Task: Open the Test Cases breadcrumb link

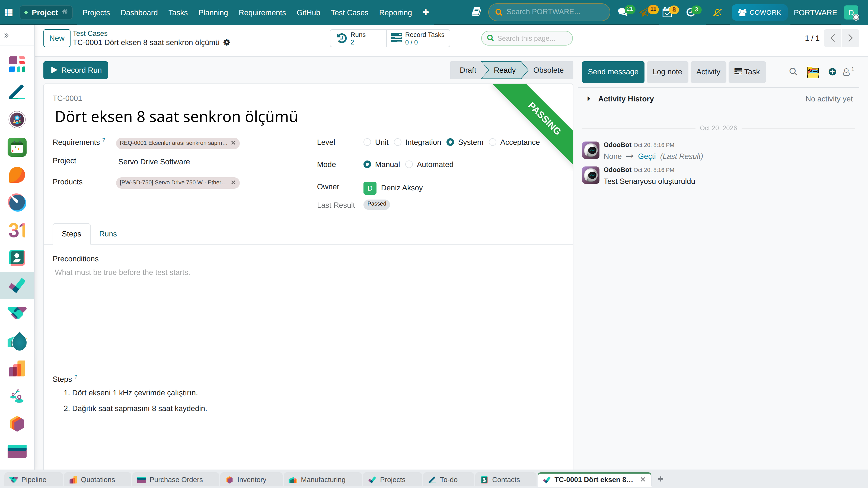Action: coord(90,33)
